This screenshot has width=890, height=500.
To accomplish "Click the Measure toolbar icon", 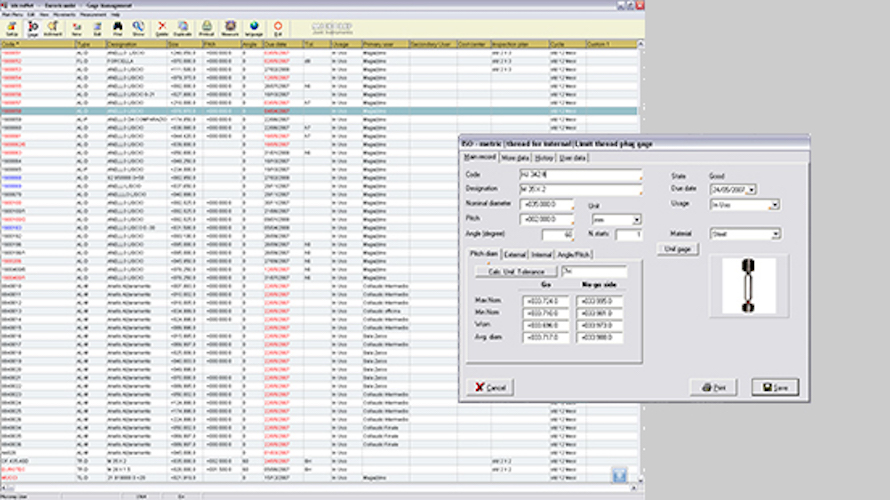I will [x=231, y=28].
